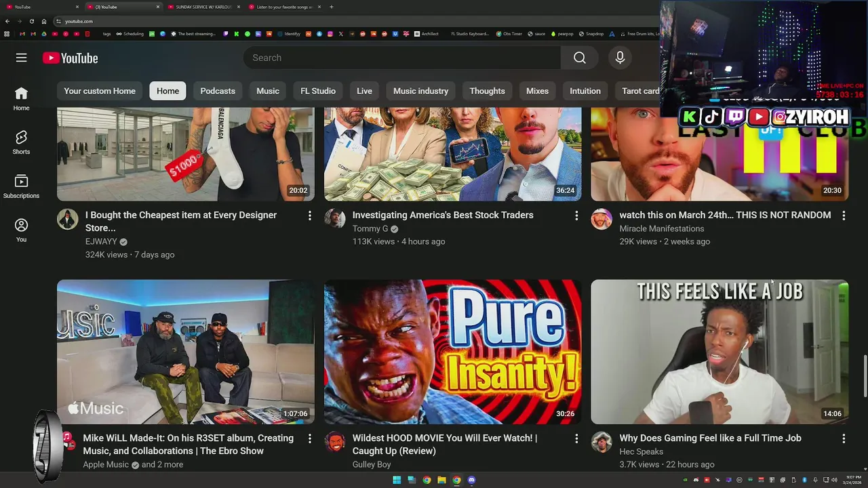Screen dimensions: 868x488
Task: Open video title I Bought the Cheapest item
Action: point(181,222)
